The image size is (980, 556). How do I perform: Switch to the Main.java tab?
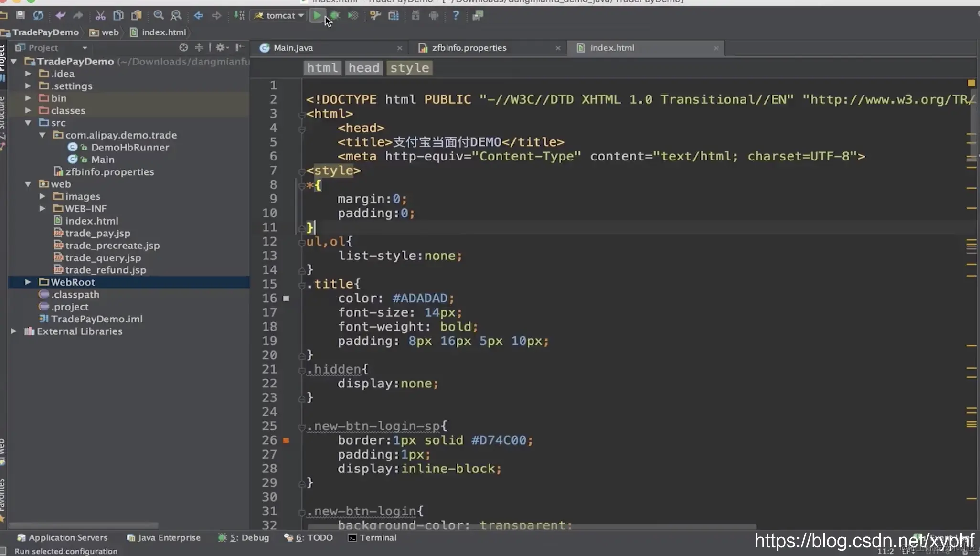click(x=293, y=48)
